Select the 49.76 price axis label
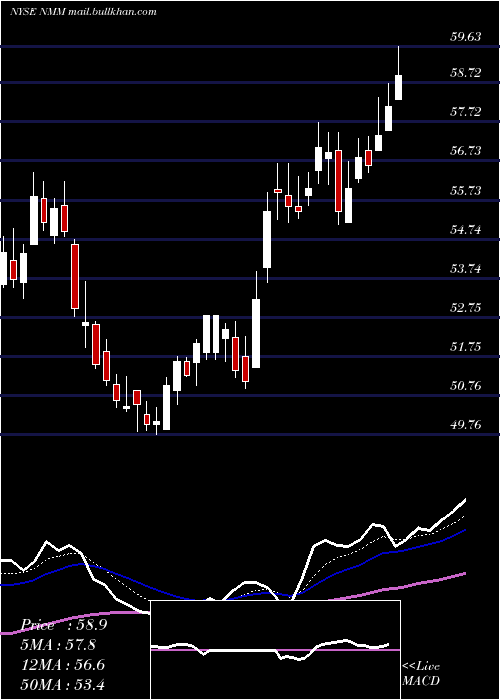This screenshot has width=500, height=700. click(x=466, y=425)
